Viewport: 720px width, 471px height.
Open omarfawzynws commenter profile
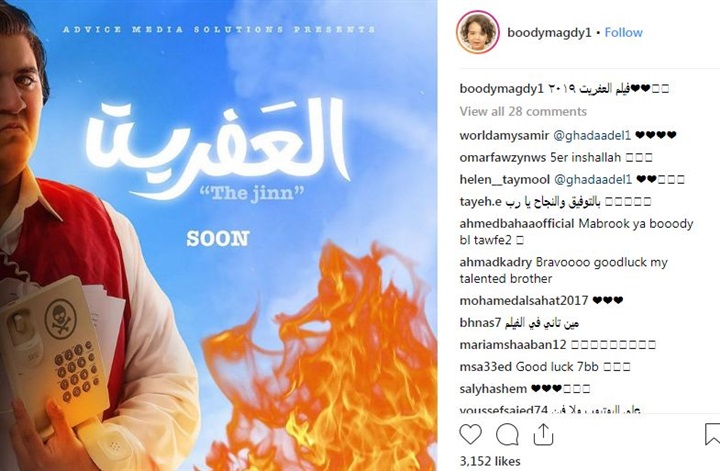[503, 157]
